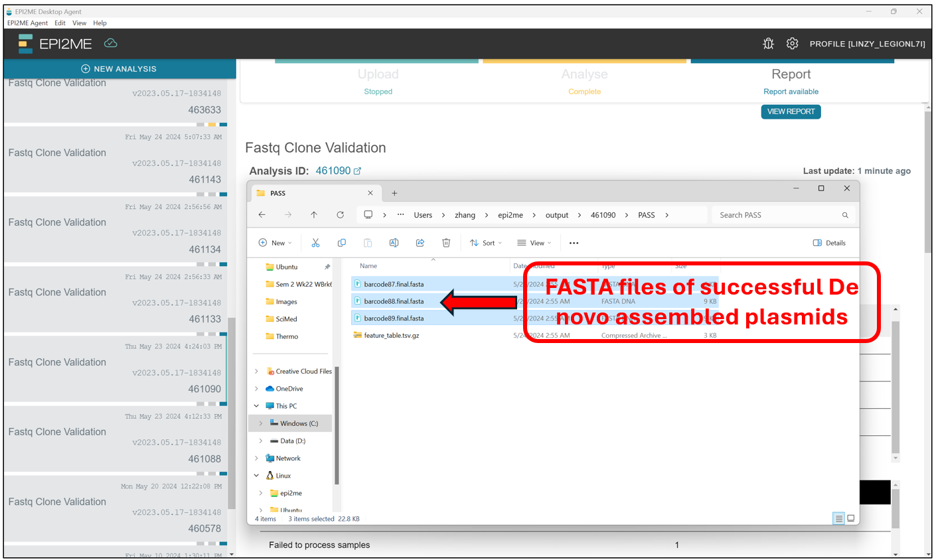This screenshot has width=934, height=560.
Task: Switch to details list view icon in status bar
Action: [839, 518]
